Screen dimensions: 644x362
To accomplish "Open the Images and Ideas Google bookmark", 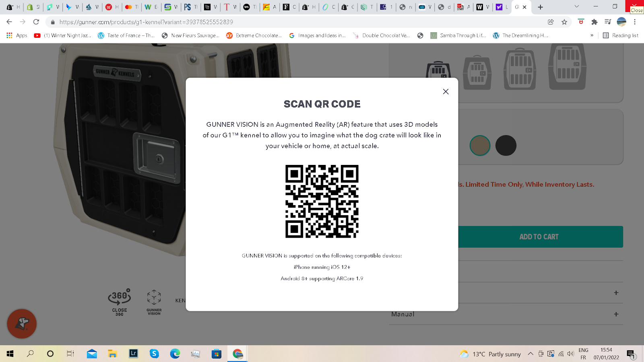I will (x=318, y=35).
